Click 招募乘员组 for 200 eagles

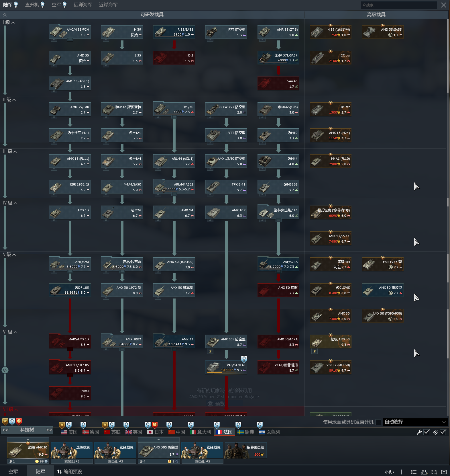[245, 451]
